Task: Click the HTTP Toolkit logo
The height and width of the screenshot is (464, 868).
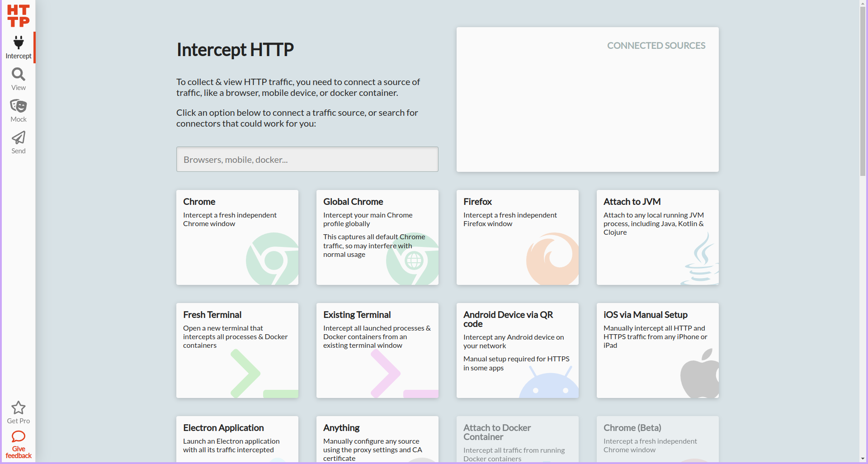Action: [18, 15]
